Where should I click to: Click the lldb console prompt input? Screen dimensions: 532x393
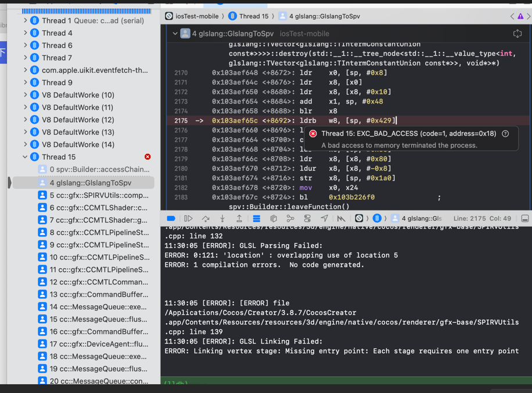pyautogui.click(x=346, y=381)
